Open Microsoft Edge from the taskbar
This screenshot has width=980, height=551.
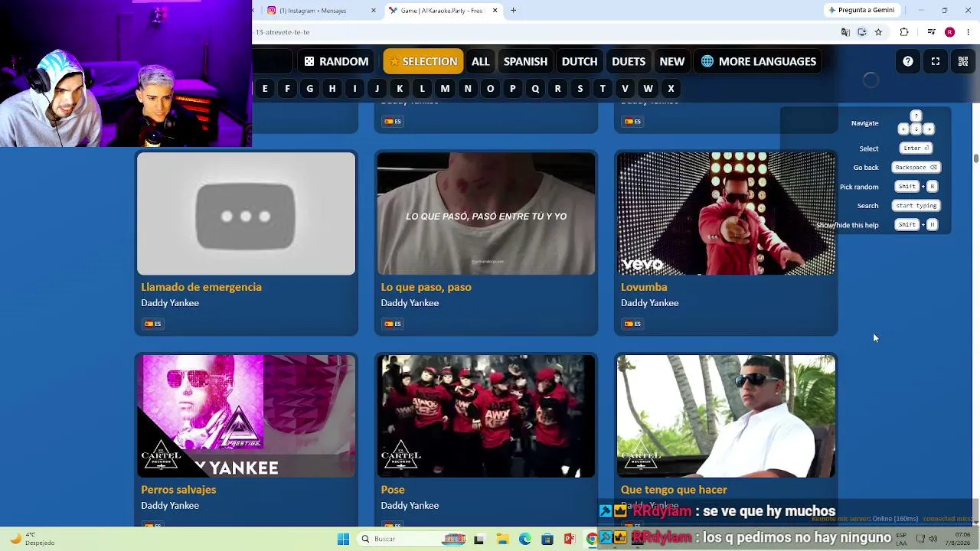click(525, 539)
